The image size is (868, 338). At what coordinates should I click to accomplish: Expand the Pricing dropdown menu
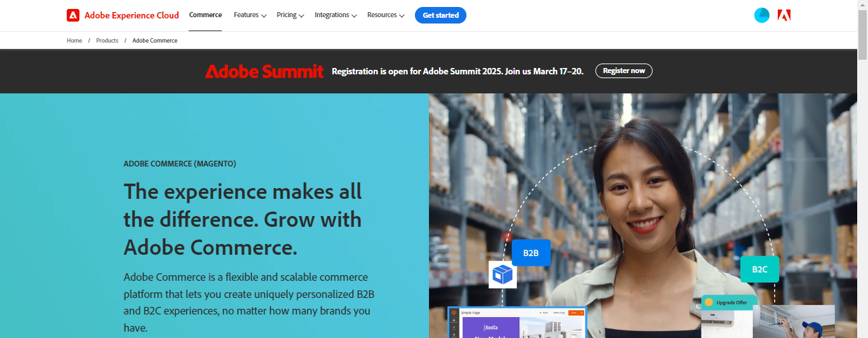click(290, 15)
